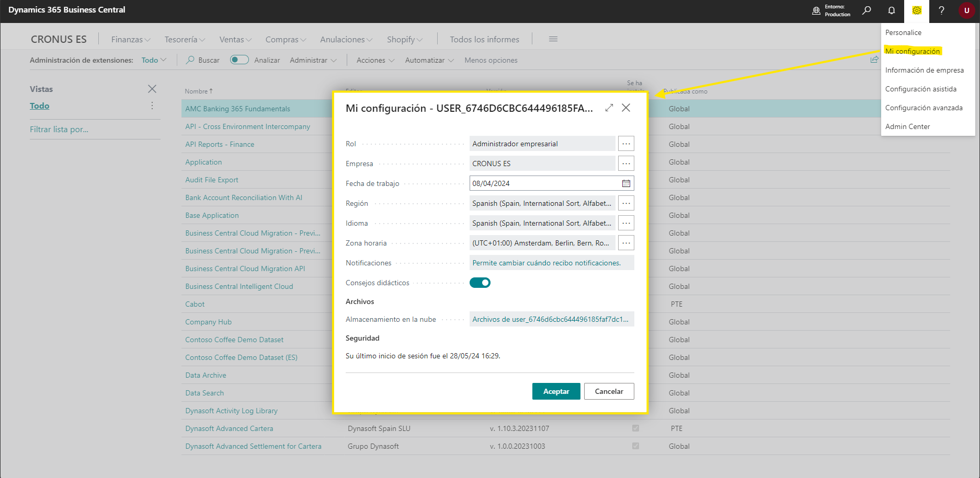Open the notifications settings link
980x478 pixels.
coord(546,263)
